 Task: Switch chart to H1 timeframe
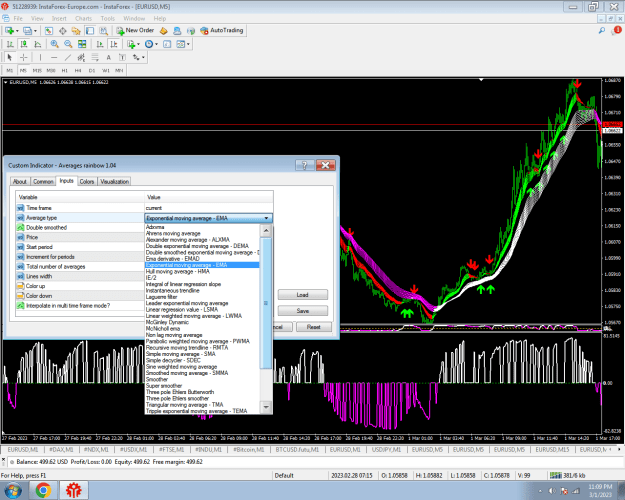click(x=65, y=71)
